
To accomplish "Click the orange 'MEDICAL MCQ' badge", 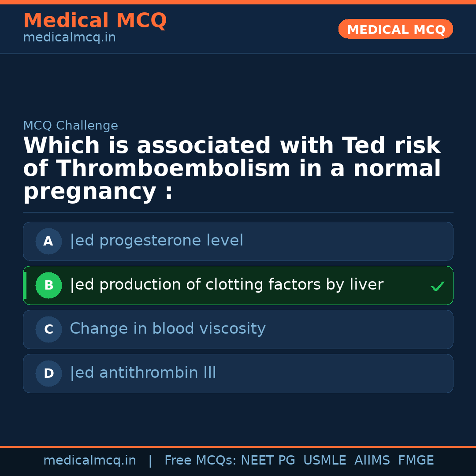I will pyautogui.click(x=395, y=29).
